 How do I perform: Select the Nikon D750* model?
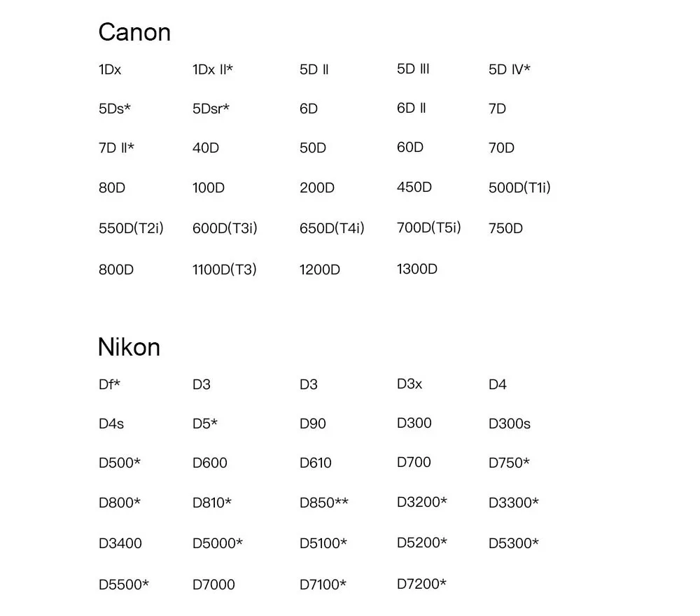(x=509, y=463)
